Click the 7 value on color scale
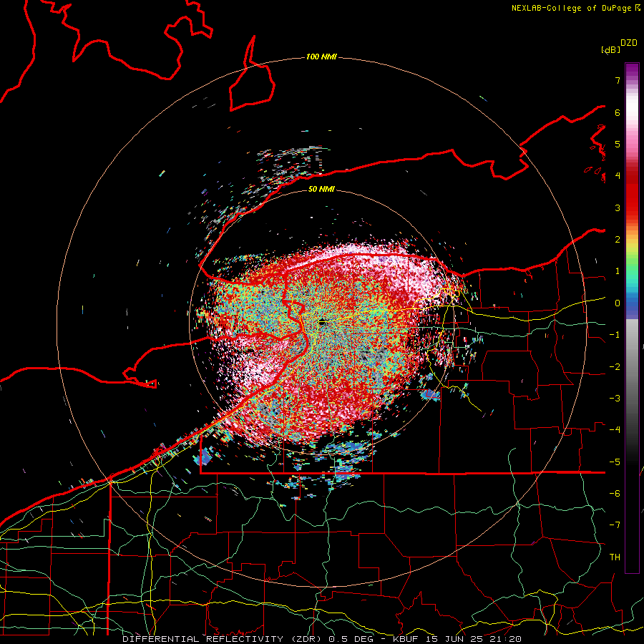644x644 pixels. (x=618, y=80)
